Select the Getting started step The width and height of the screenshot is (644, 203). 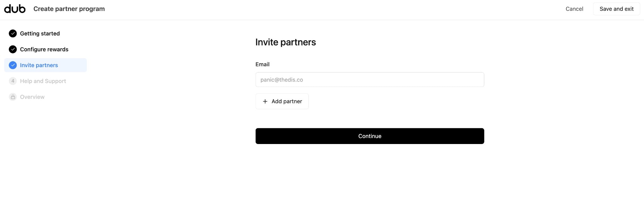(40, 33)
